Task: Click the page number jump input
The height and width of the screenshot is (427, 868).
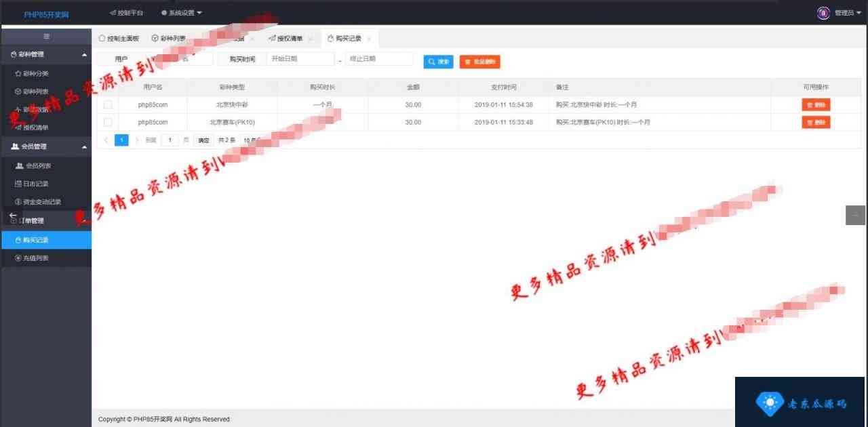Action: pyautogui.click(x=170, y=140)
